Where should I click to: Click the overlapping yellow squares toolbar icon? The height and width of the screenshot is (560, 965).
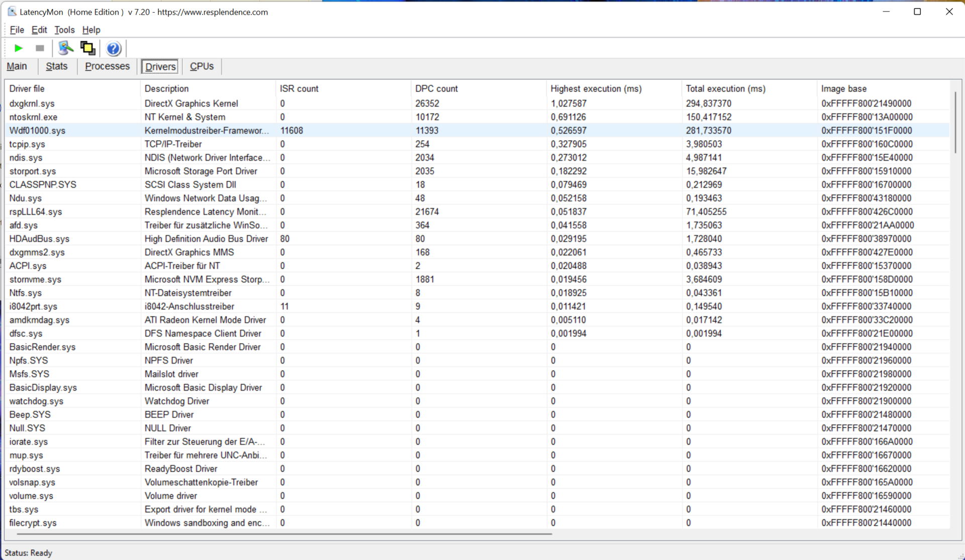click(87, 48)
